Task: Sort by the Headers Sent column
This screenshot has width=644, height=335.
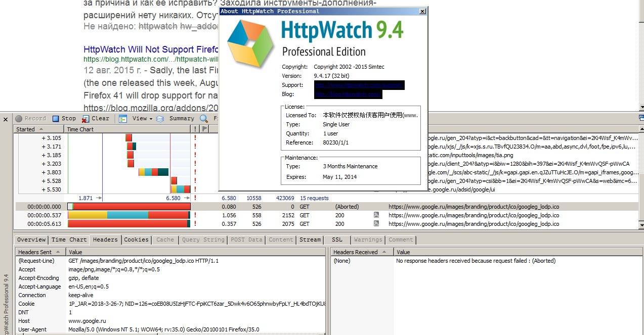Action: click(41, 252)
